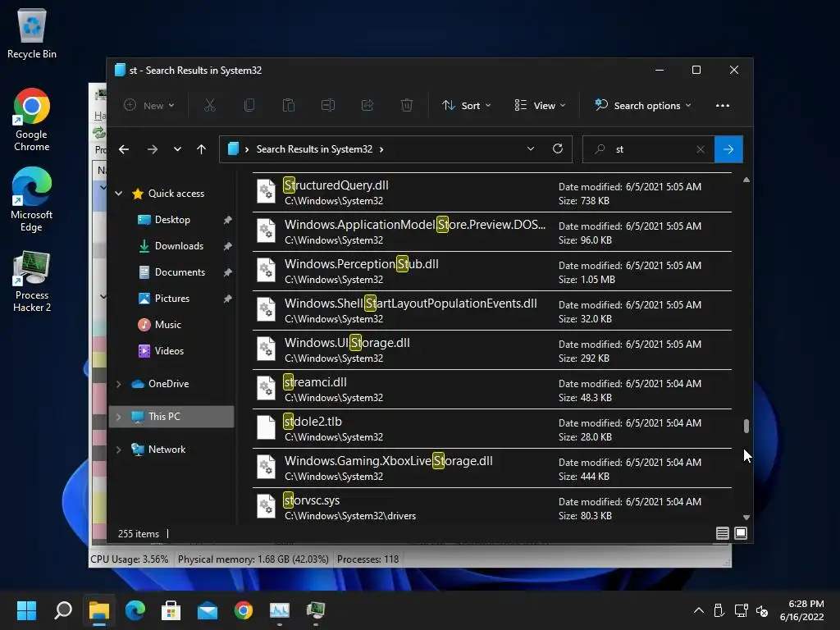The height and width of the screenshot is (630, 840).
Task: Click the Rename icon in toolbar
Action: [x=328, y=106]
